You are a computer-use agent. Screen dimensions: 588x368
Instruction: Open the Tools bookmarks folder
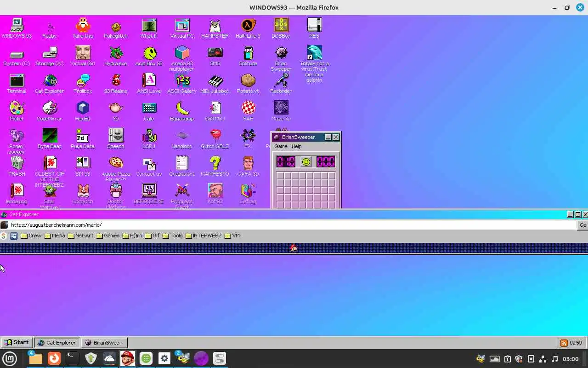172,236
